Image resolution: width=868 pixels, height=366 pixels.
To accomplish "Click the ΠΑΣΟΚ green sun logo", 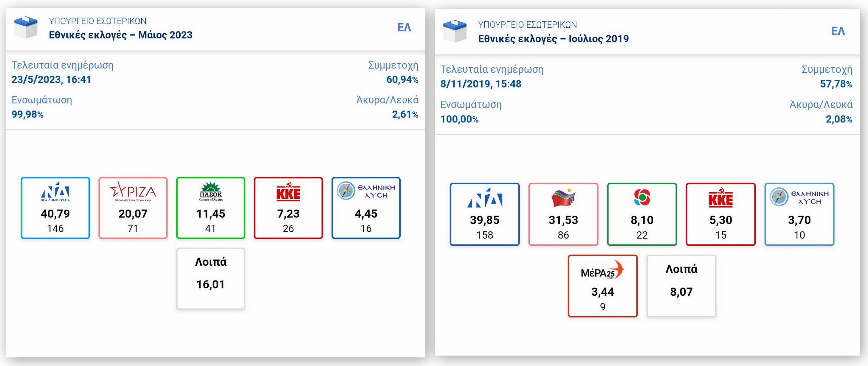I will (211, 192).
